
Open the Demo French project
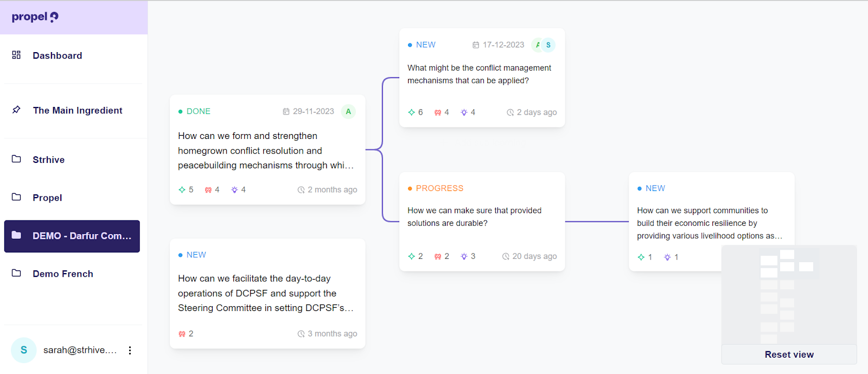62,274
